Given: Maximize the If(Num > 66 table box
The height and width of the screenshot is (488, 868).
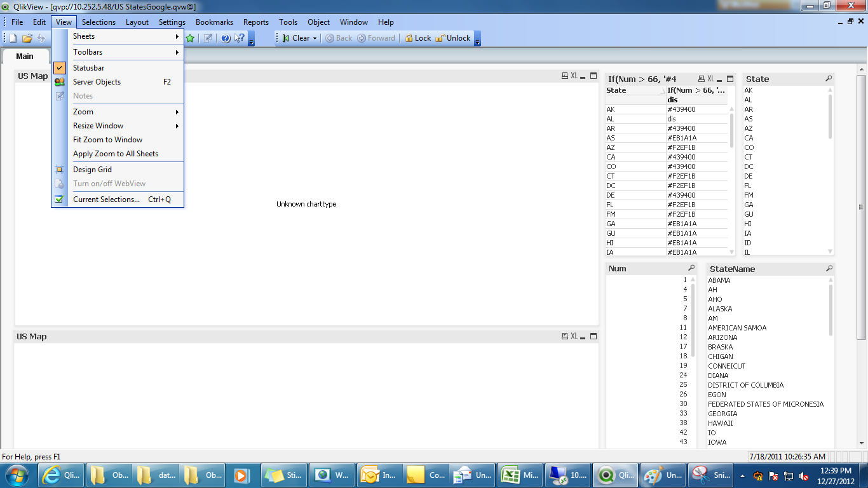Looking at the screenshot, I should point(730,79).
